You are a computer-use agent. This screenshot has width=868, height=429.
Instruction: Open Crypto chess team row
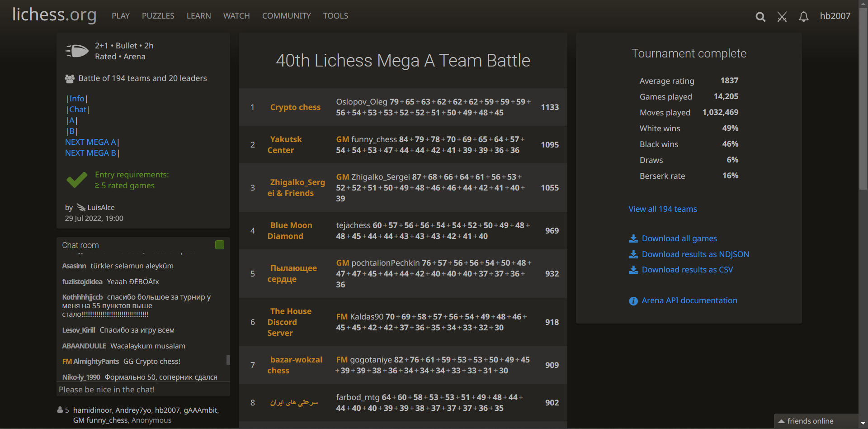(403, 107)
